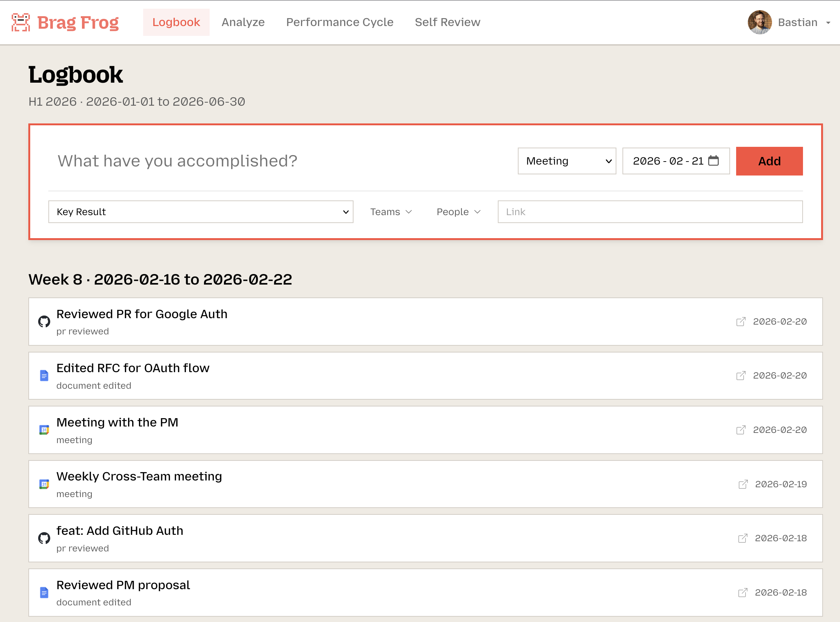Expand the Teams selector
The image size is (840, 622).
[391, 212]
